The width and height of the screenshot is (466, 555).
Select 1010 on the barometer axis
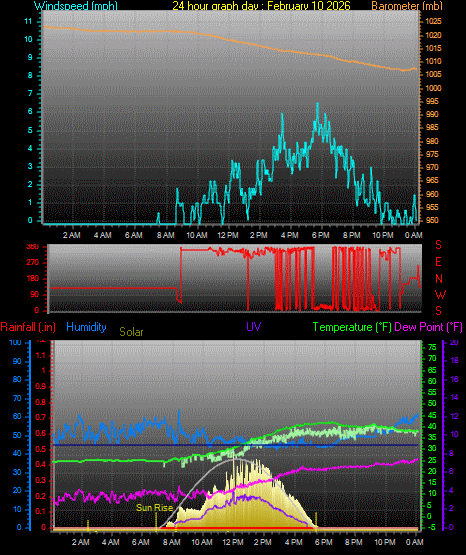pos(433,61)
